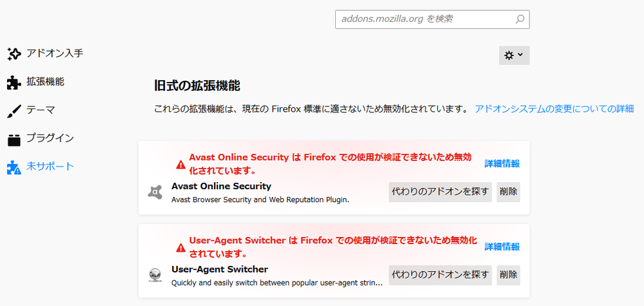The width and height of the screenshot is (644, 306).
Task: Open the gear tools dropdown menu
Action: (x=514, y=56)
